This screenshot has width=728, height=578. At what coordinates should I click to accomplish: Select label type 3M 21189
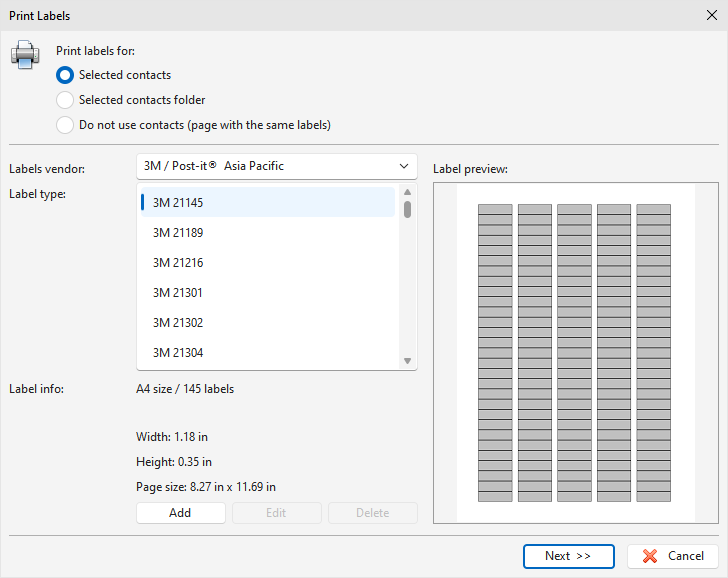point(268,233)
